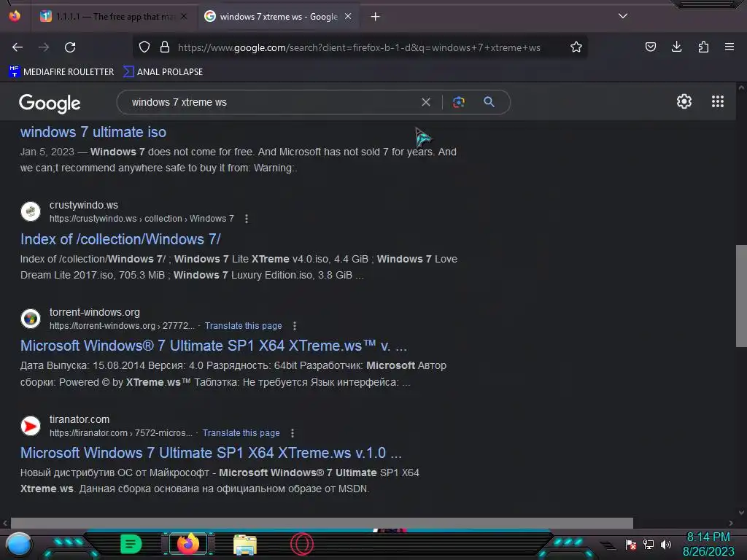Viewport: 747px width, 560px height.
Task: Translate the tiranator.com page
Action: (241, 433)
